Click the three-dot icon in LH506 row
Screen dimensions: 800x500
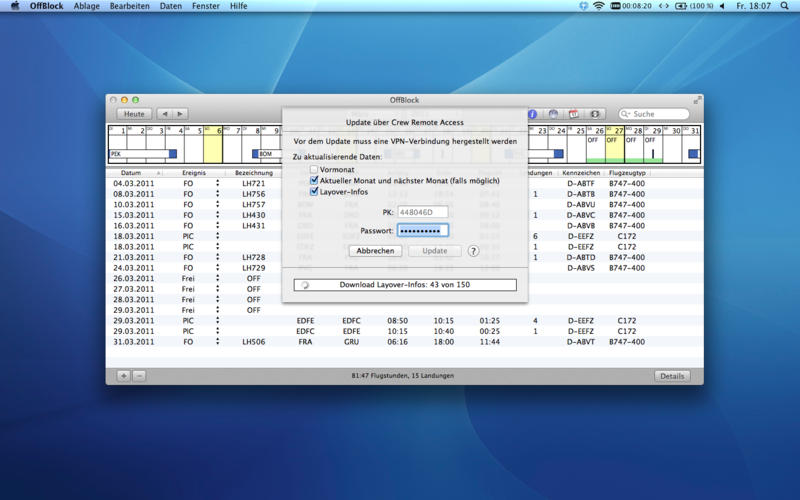(x=217, y=342)
